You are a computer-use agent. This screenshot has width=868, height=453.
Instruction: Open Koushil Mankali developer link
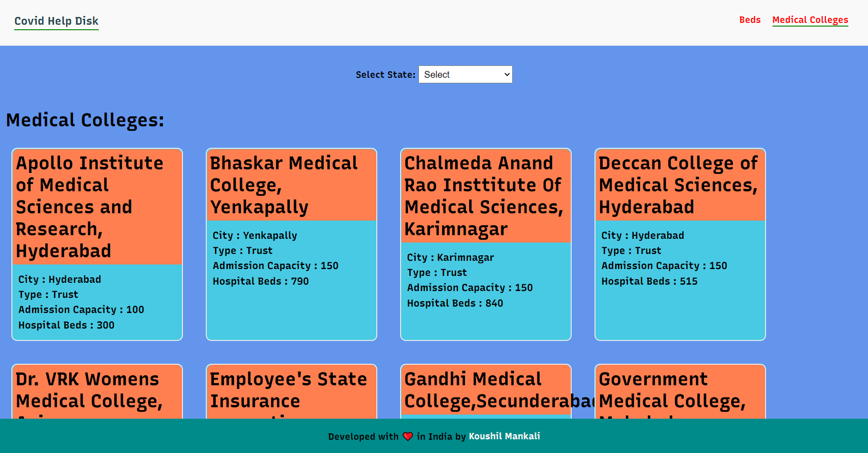pos(504,436)
